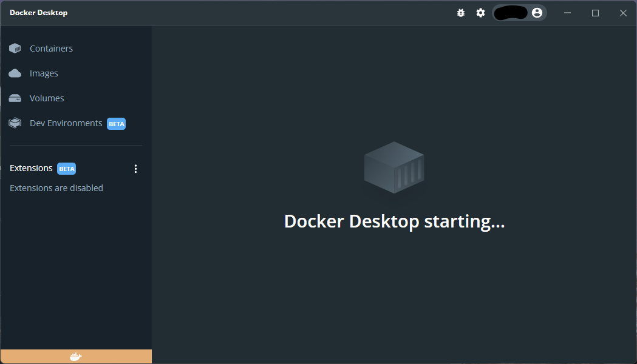Click the Docker Desktop window title

pos(39,13)
